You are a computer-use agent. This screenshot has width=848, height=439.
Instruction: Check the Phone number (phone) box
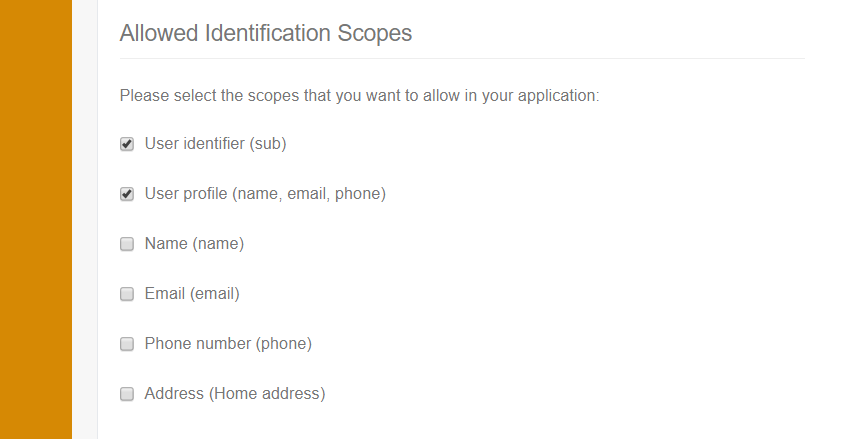click(x=127, y=344)
